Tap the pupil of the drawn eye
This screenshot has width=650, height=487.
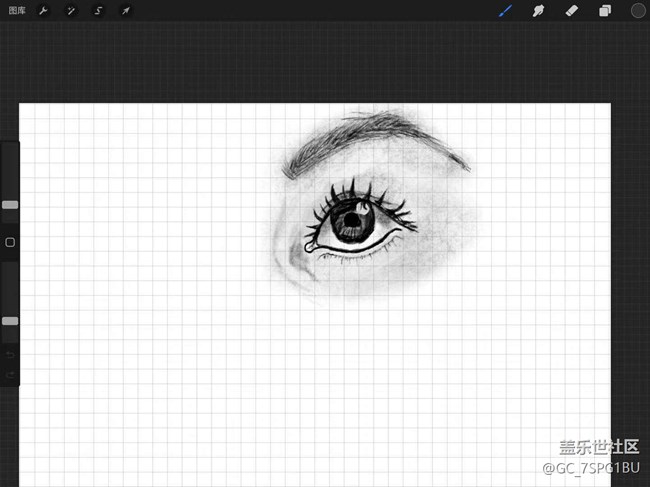click(x=353, y=220)
